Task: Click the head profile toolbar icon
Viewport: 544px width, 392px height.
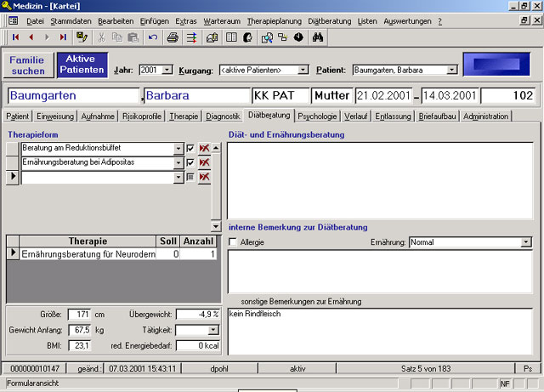Action: click(x=247, y=37)
